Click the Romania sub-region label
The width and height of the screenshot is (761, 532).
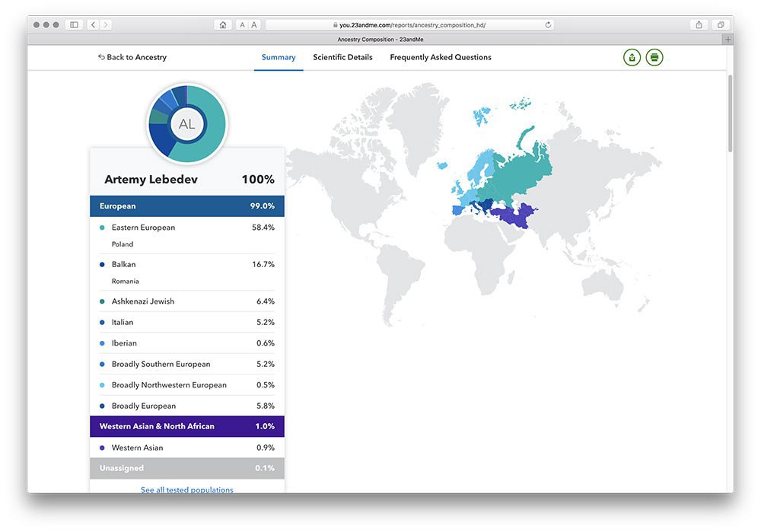pyautogui.click(x=126, y=281)
